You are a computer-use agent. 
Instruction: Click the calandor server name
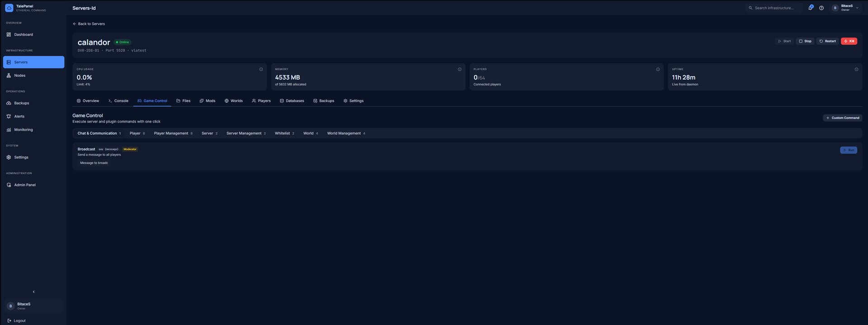tap(94, 42)
